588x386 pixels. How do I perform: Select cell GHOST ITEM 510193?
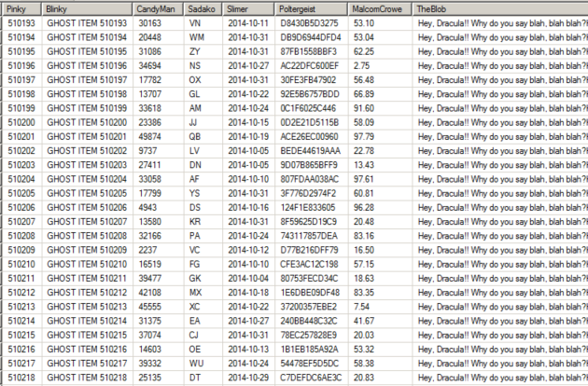click(87, 23)
